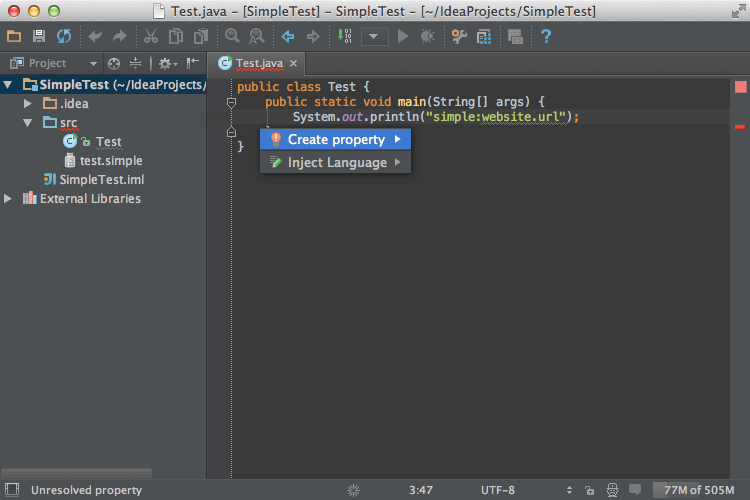
Task: Expand the .idea folder
Action: [27, 103]
